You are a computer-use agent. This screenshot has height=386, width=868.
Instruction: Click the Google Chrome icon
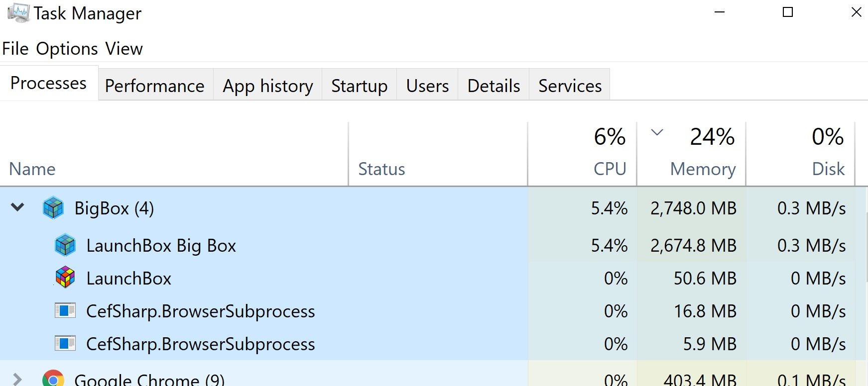(53, 379)
